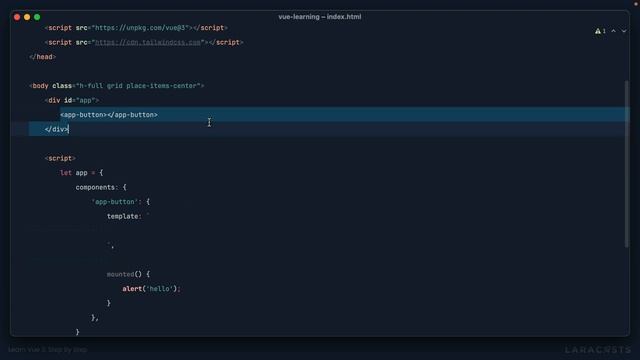The image size is (640, 360).
Task: Click the body class attribute value
Action: 138,86
